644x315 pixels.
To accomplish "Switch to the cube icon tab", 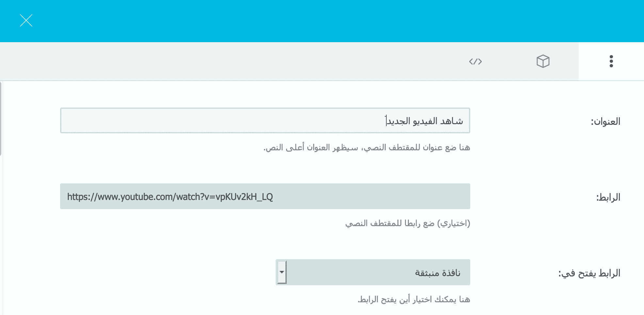I will (x=543, y=61).
